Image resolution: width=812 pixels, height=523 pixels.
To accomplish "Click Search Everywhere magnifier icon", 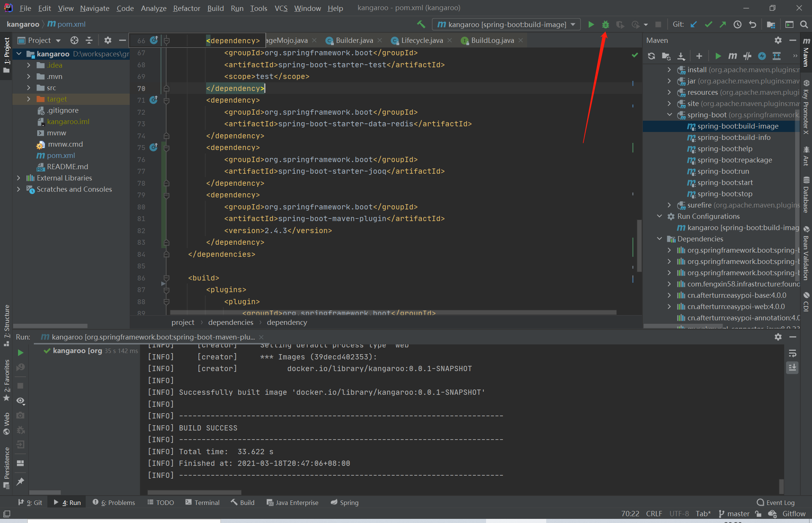I will point(804,24).
